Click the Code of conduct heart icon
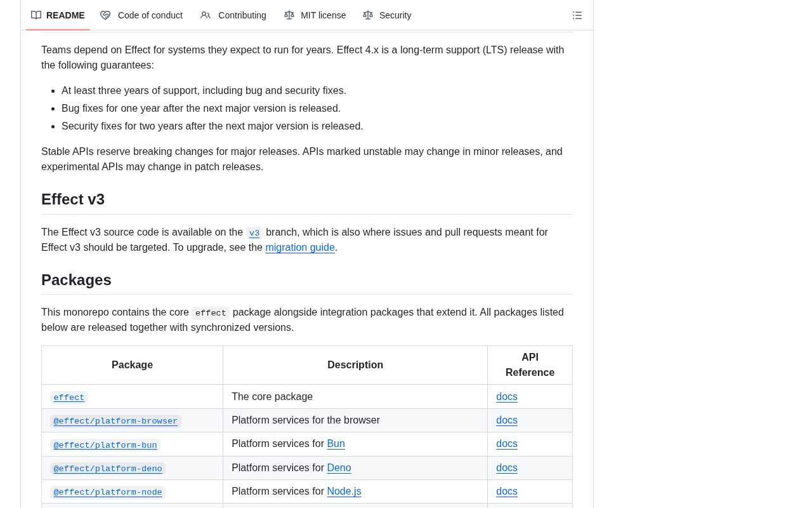This screenshot has width=812, height=508. tap(105, 15)
